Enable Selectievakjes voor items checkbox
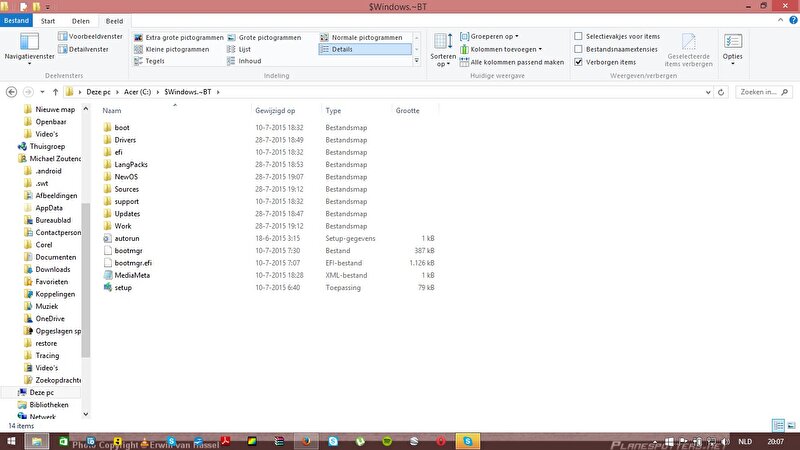Viewport: 800px width, 450px height. [x=579, y=36]
